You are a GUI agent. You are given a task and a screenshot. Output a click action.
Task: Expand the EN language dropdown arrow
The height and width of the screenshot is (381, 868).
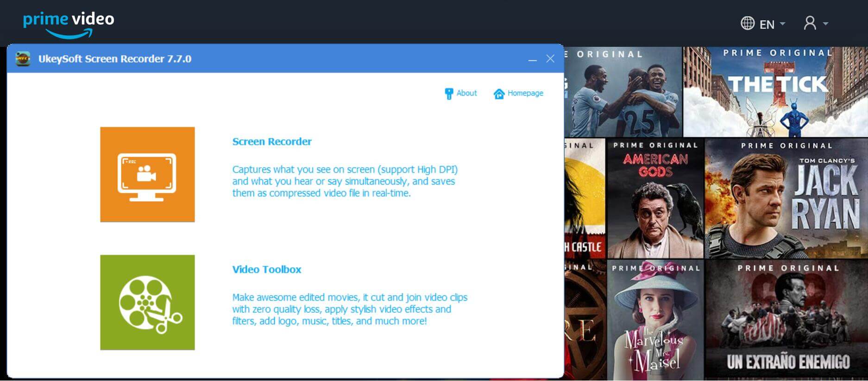point(783,24)
